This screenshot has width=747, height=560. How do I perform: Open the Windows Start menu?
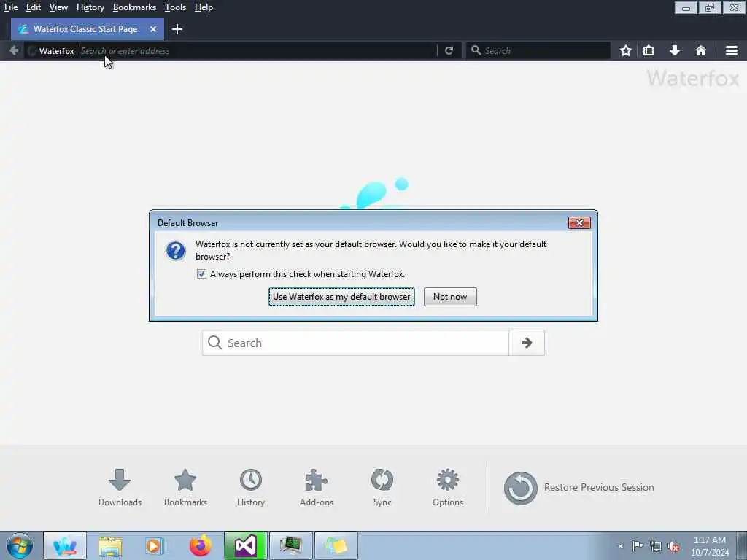20,545
